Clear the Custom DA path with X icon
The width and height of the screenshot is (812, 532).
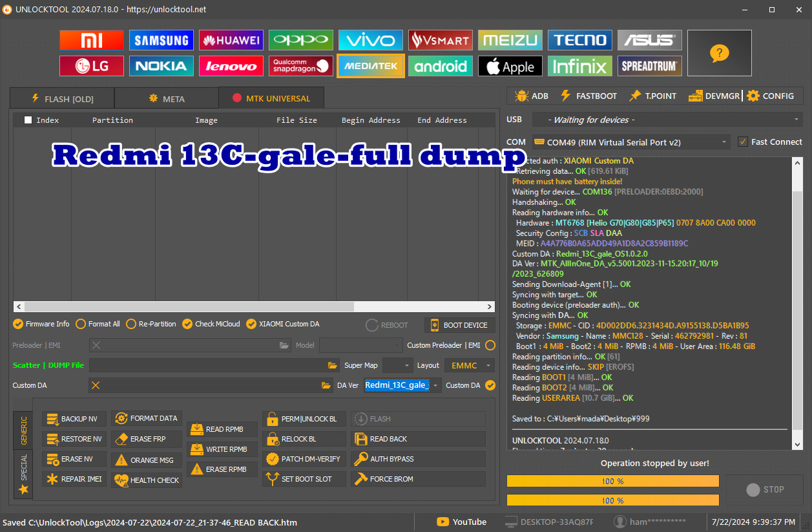coord(96,385)
